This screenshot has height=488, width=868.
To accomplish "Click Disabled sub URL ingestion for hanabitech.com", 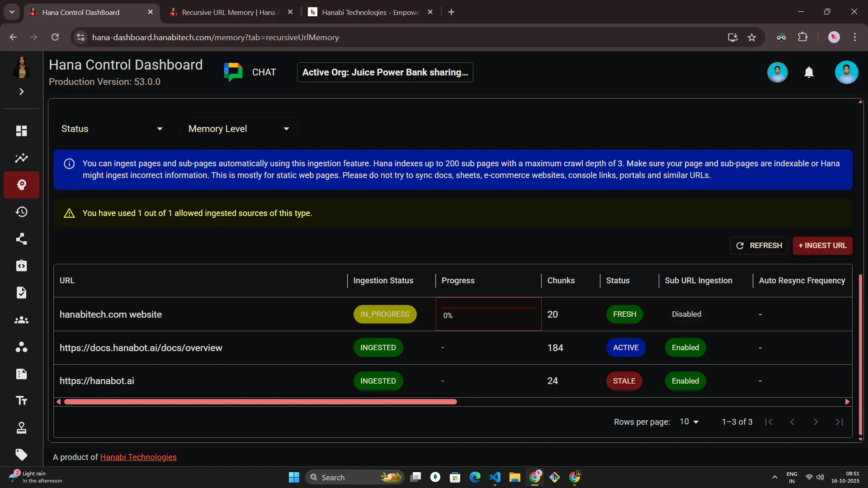I will 686,314.
